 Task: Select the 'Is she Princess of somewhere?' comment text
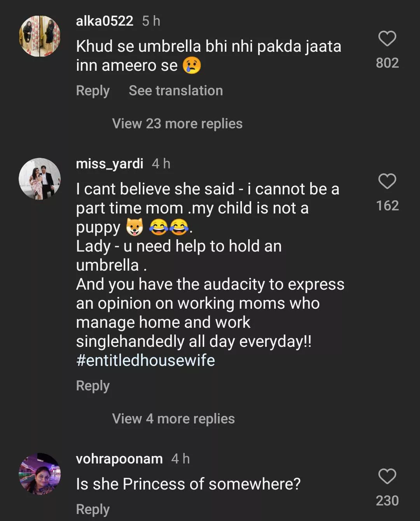[188, 484]
